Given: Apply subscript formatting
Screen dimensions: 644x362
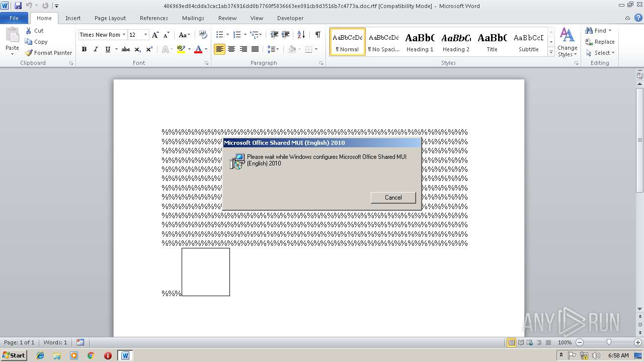Looking at the screenshot, I should tap(138, 49).
